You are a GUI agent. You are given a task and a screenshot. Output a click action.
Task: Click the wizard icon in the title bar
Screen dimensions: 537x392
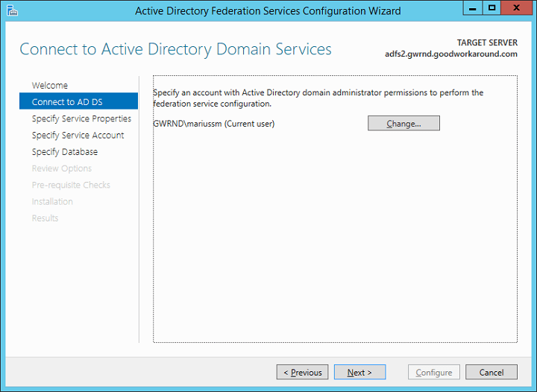10,10
